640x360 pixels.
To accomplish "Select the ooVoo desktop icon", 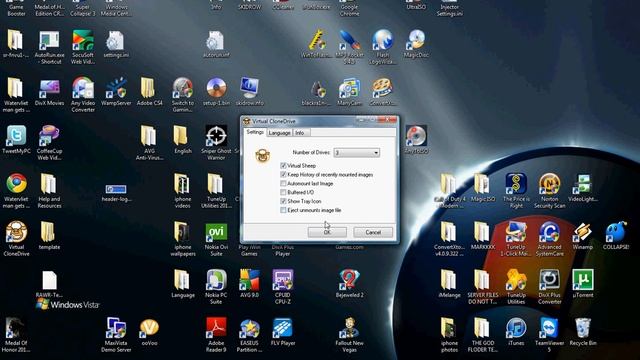I will 149,332.
